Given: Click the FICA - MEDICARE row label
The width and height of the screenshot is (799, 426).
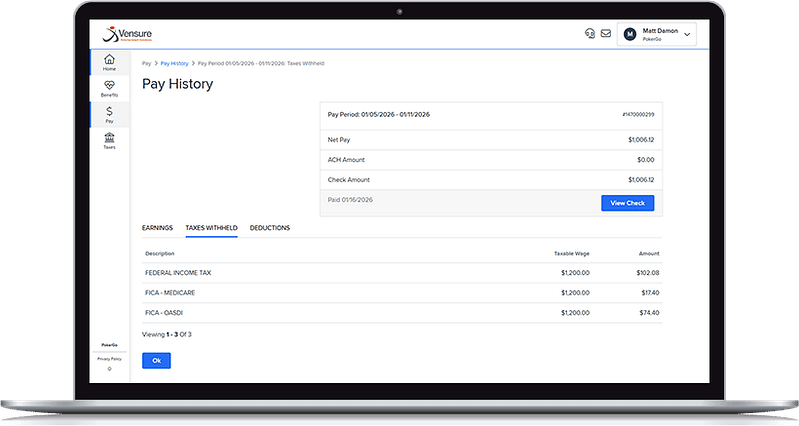Looking at the screenshot, I should [x=170, y=293].
